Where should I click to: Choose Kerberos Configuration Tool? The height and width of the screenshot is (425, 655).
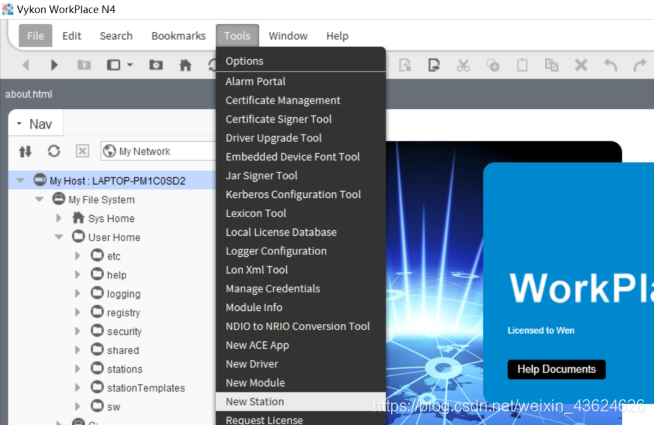pyautogui.click(x=301, y=194)
